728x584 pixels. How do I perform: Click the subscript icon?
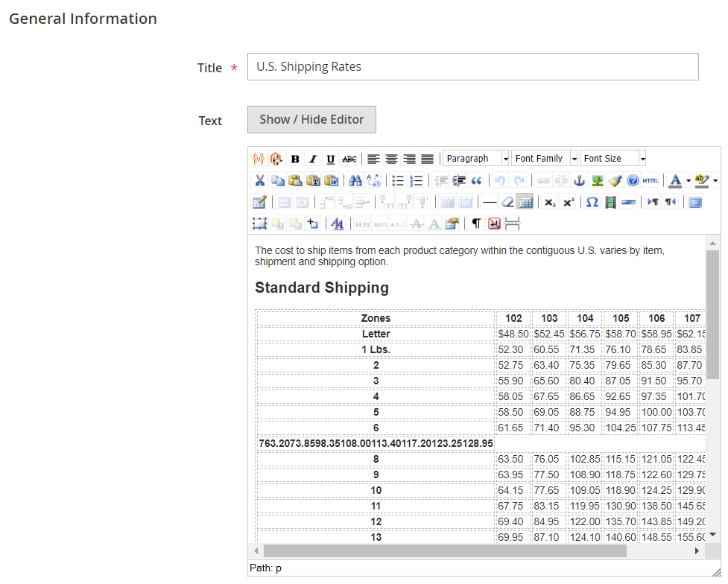tap(549, 202)
